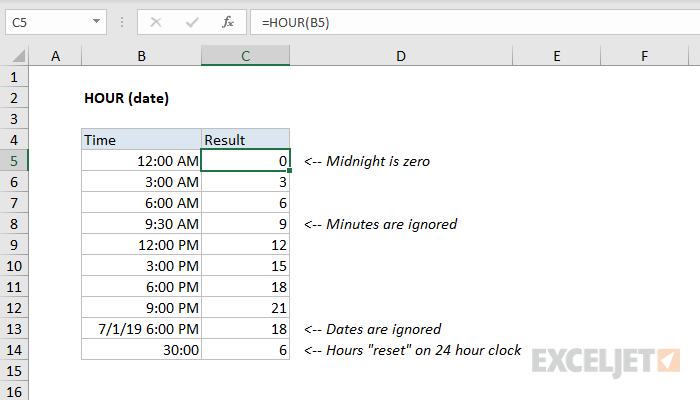Select row 8 header
700x400 pixels.
point(14,224)
